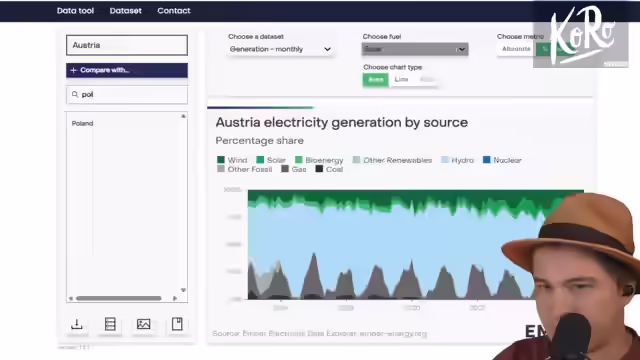Viewport: 640px width, 360px height.
Task: Go to the Dataset page
Action: (125, 11)
